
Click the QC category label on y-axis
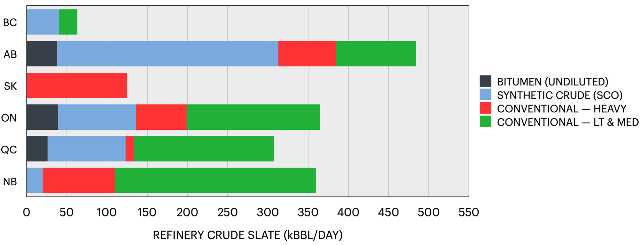pos(9,149)
